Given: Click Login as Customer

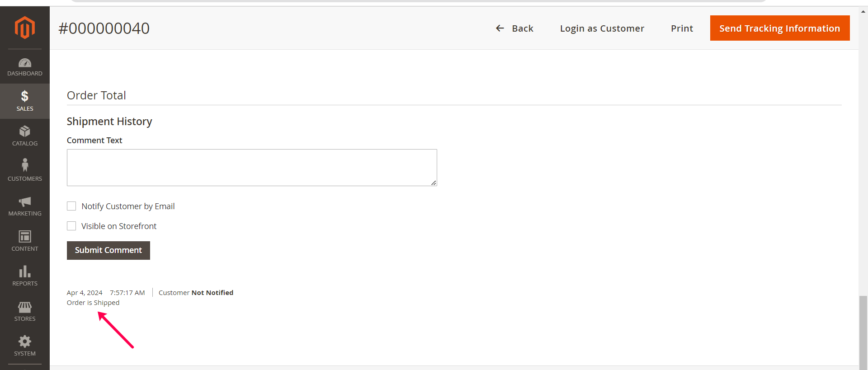Looking at the screenshot, I should [x=602, y=28].
